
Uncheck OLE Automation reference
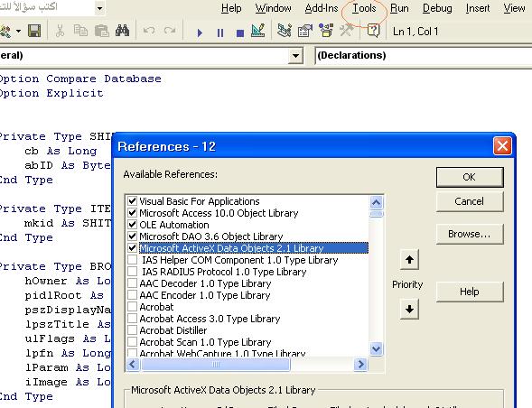[x=132, y=225]
